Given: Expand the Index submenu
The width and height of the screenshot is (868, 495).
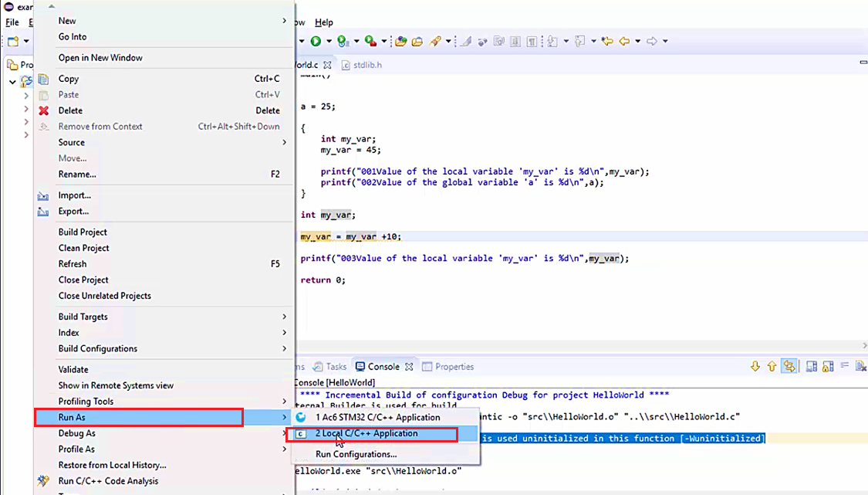Looking at the screenshot, I should [x=164, y=333].
